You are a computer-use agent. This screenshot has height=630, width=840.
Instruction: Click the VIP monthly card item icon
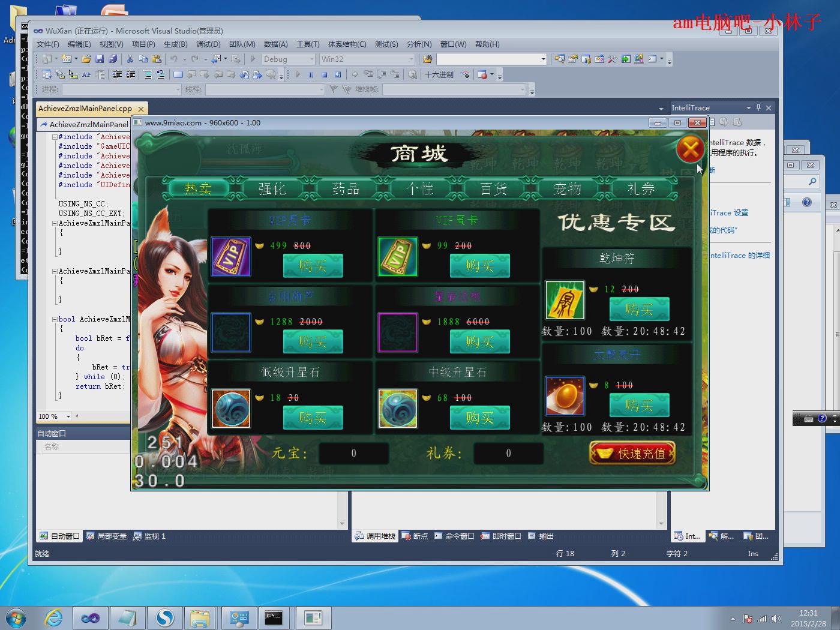(x=231, y=257)
